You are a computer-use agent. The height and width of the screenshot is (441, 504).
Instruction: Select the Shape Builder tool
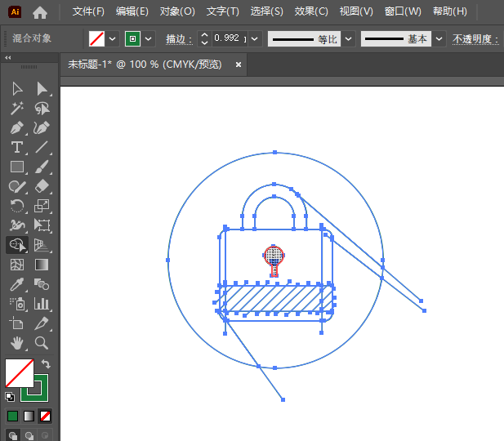(17, 245)
